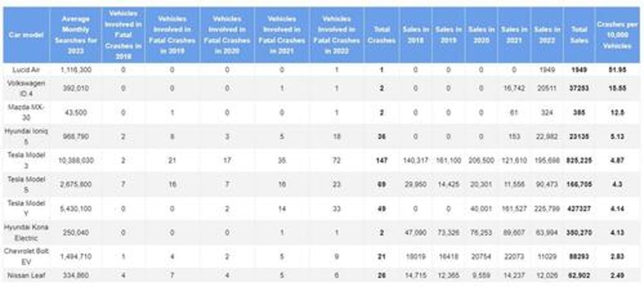
Task: Select the 'Lucid Air' row label
Action: (x=26, y=70)
